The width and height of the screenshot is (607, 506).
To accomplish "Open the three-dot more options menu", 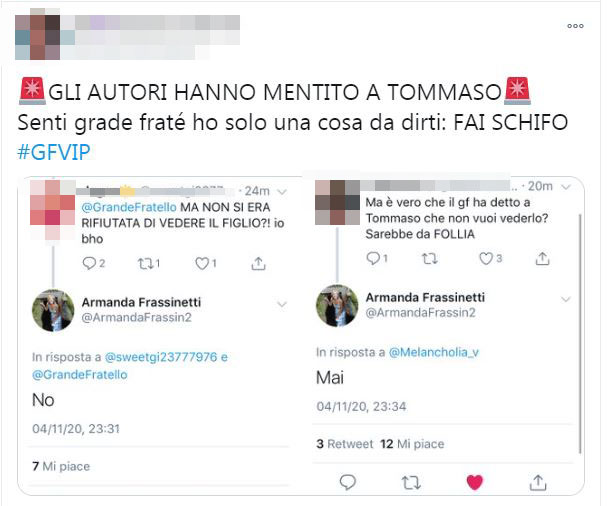I will pyautogui.click(x=575, y=26).
